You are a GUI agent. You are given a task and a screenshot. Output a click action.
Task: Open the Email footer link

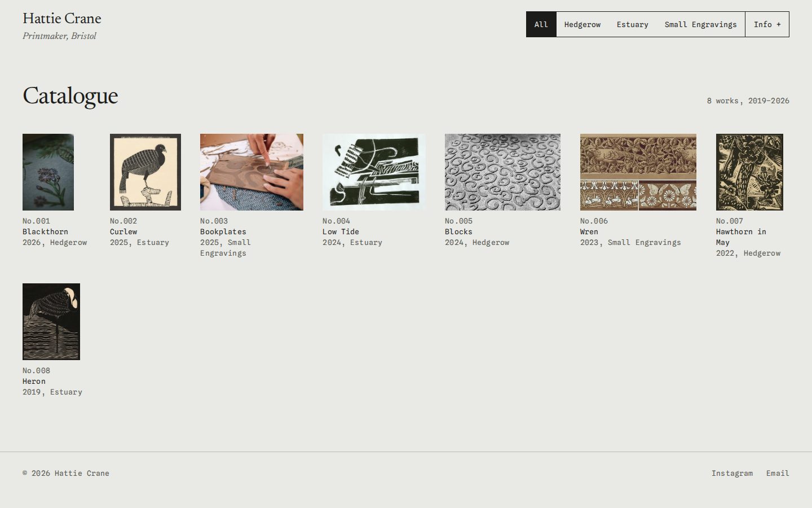coord(778,473)
